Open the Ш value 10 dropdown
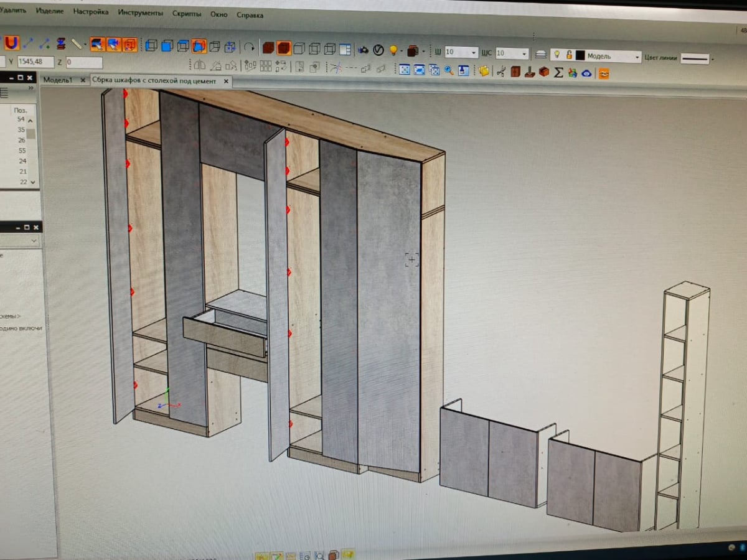 [461, 52]
